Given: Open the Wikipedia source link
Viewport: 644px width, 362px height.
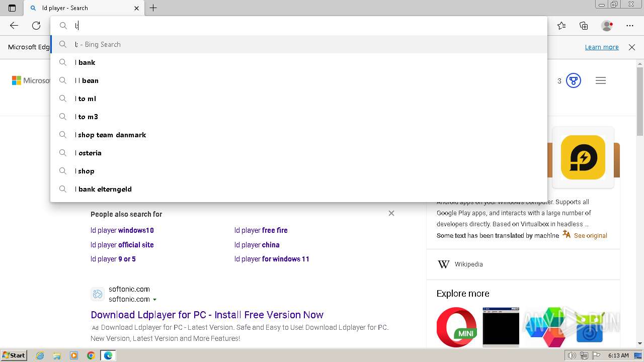Looking at the screenshot, I should 469,264.
